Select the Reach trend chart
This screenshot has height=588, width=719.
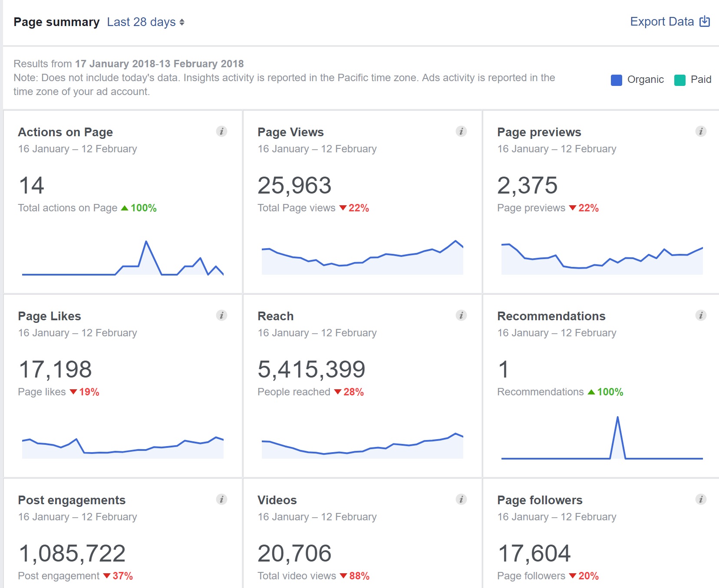coord(363,445)
